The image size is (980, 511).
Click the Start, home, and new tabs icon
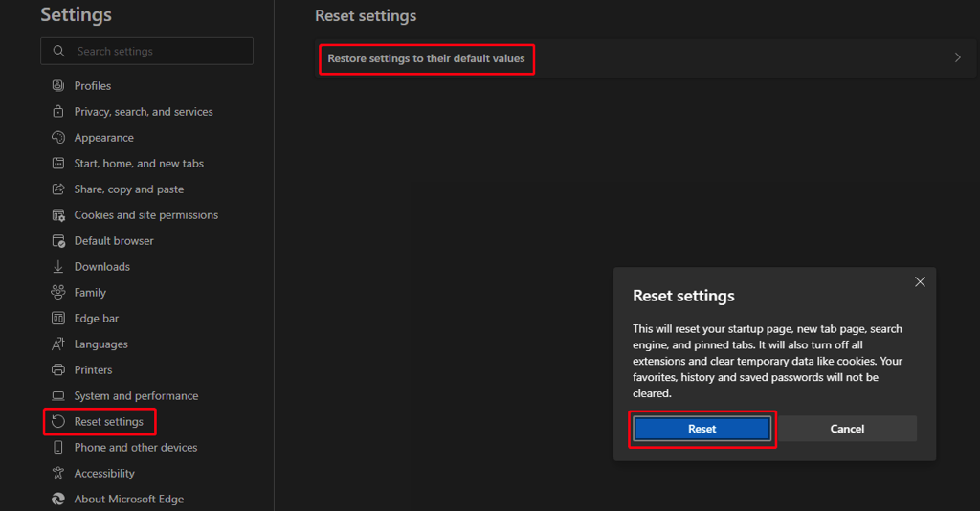point(58,163)
